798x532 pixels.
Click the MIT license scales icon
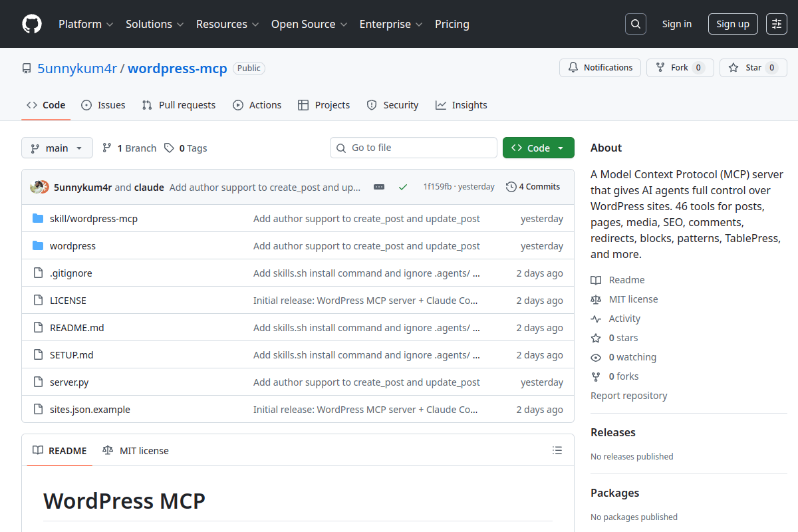point(597,299)
